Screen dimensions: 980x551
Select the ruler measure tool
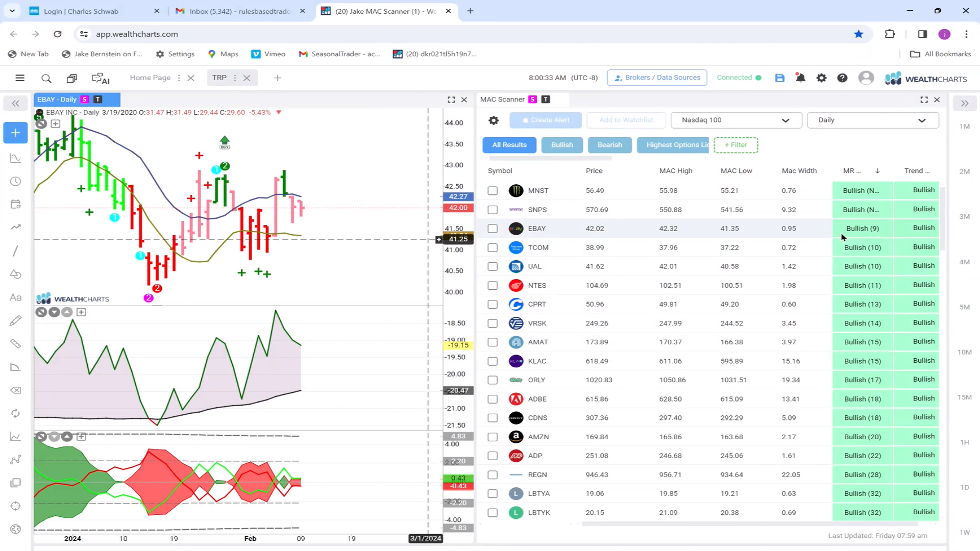[15, 343]
